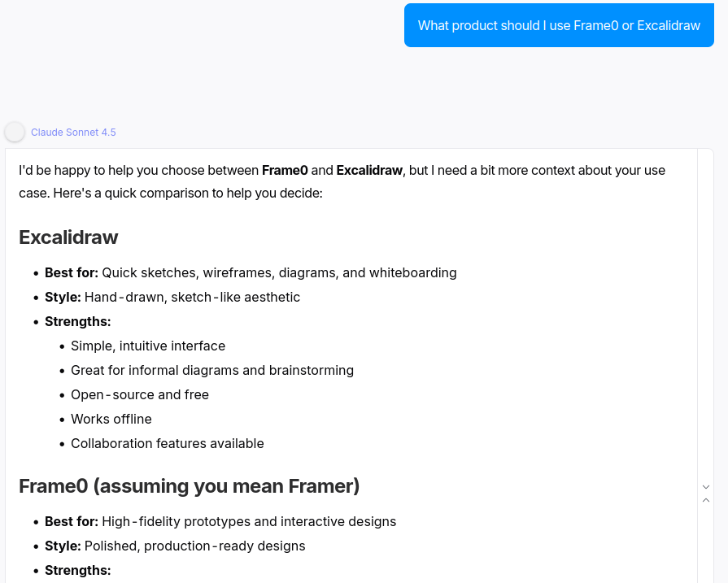Click 'Great for informal diagrams and brainstorming'
This screenshot has width=728, height=583.
click(x=212, y=371)
